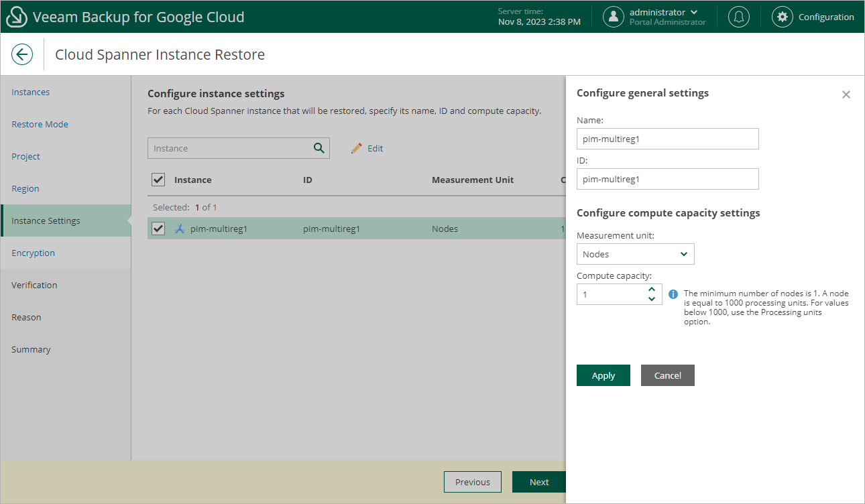Open the Configuration gear

coord(782,16)
